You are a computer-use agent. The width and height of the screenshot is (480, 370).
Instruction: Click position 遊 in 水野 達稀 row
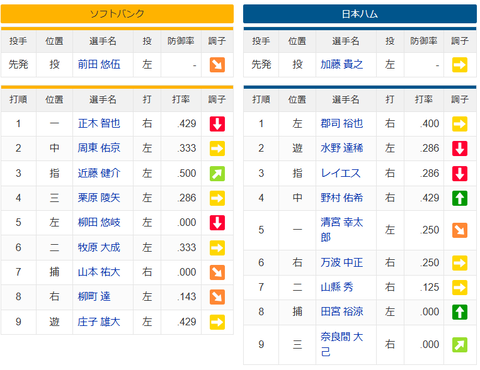(x=297, y=148)
